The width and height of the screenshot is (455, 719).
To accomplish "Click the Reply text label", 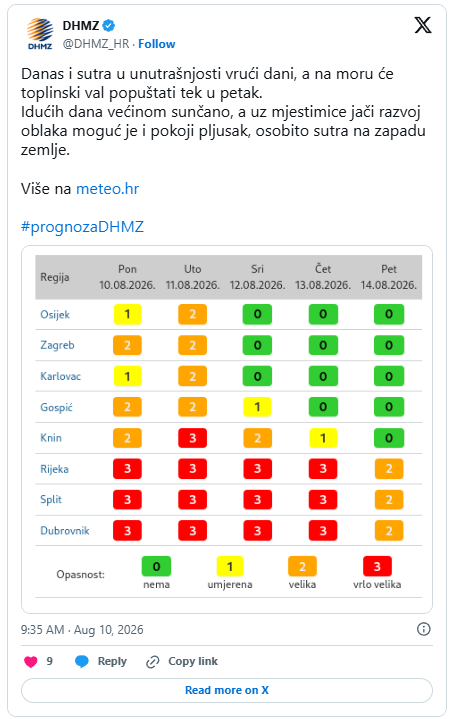I will (112, 661).
